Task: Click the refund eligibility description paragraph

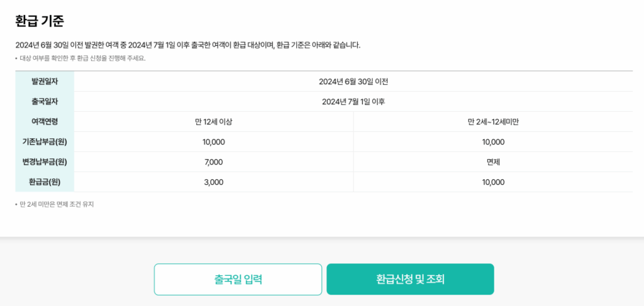Action: (x=187, y=45)
